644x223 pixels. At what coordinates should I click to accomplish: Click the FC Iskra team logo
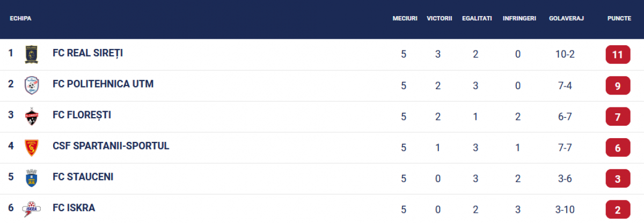pyautogui.click(x=30, y=209)
